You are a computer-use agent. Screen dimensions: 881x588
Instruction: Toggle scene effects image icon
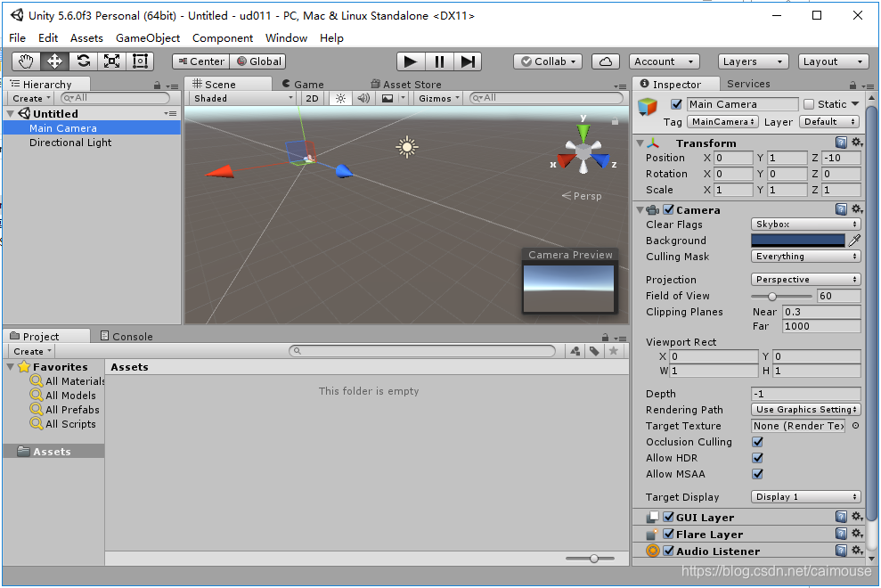point(387,98)
